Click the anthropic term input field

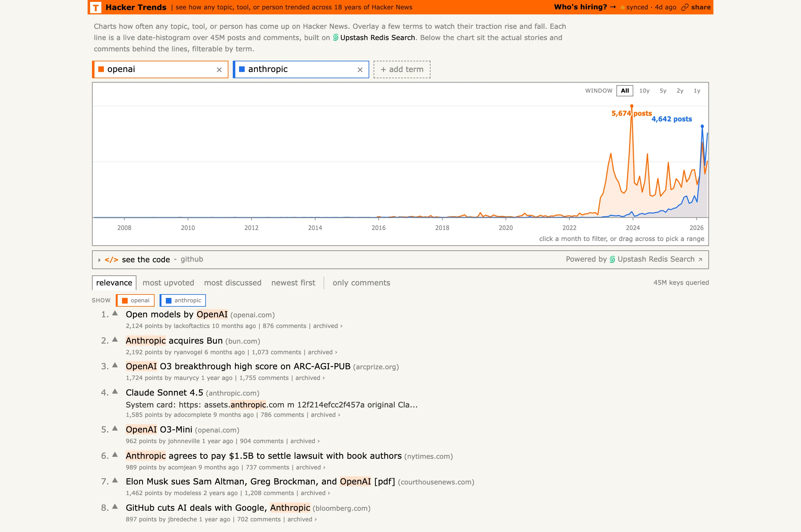300,69
